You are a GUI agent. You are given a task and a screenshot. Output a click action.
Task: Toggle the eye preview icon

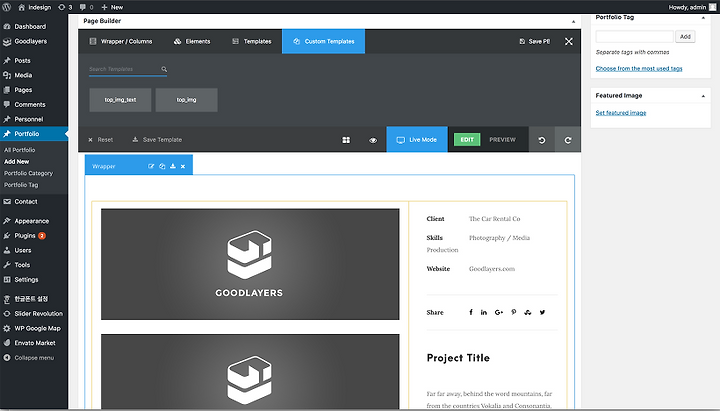click(373, 140)
